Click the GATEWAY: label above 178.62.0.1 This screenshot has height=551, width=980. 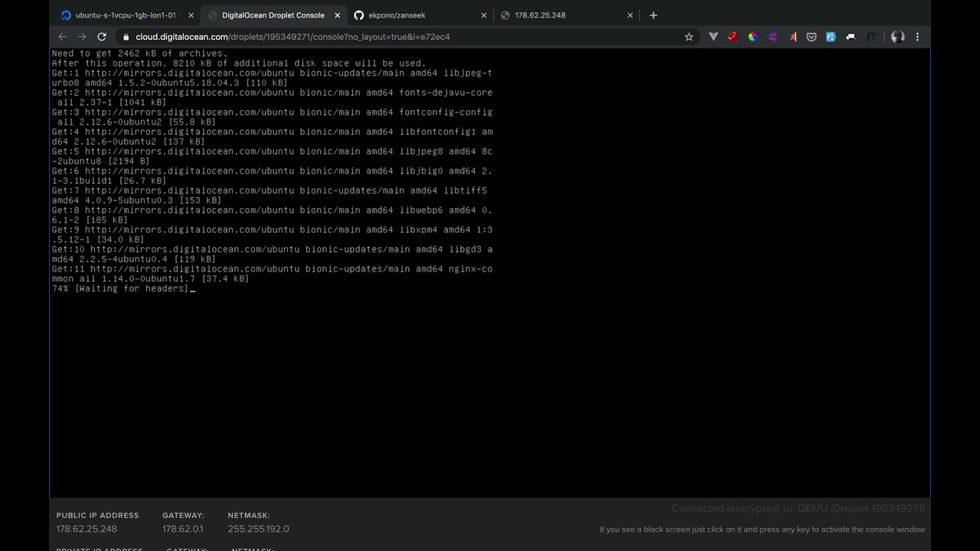183,515
